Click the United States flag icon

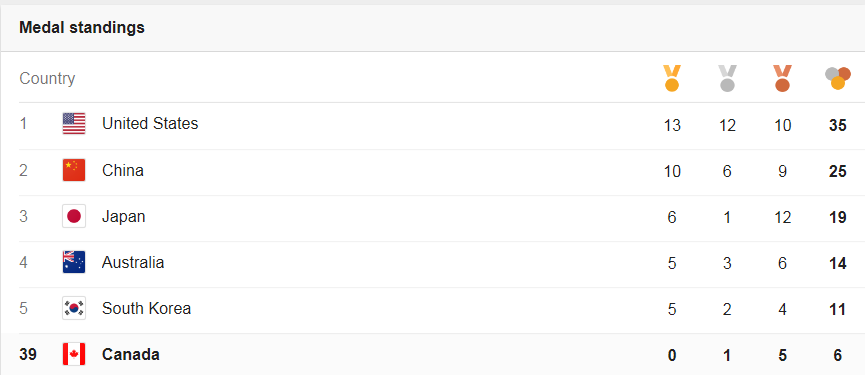click(x=74, y=124)
